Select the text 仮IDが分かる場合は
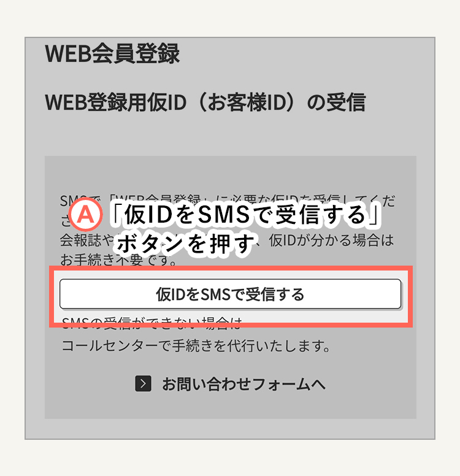Viewport: 460px width, 476px height. click(331, 240)
